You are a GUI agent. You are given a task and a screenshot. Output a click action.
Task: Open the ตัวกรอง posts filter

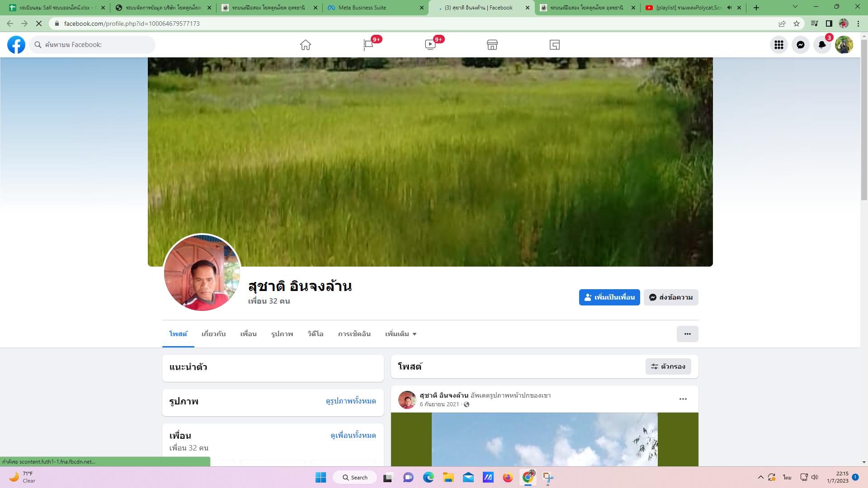click(668, 366)
